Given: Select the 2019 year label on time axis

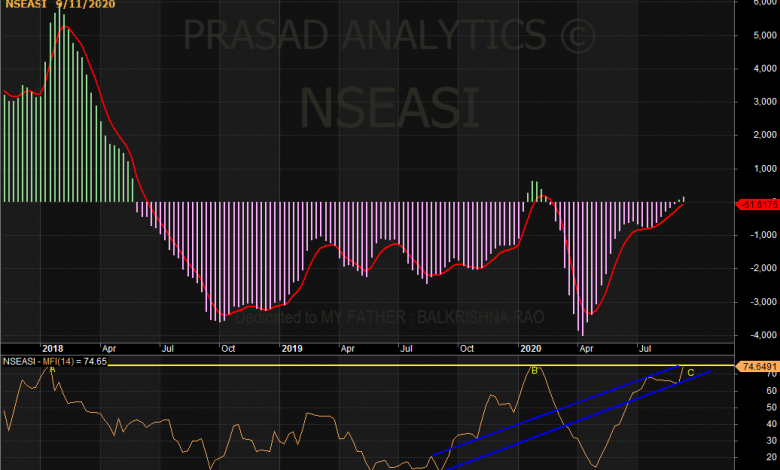Looking at the screenshot, I should pos(291,349).
